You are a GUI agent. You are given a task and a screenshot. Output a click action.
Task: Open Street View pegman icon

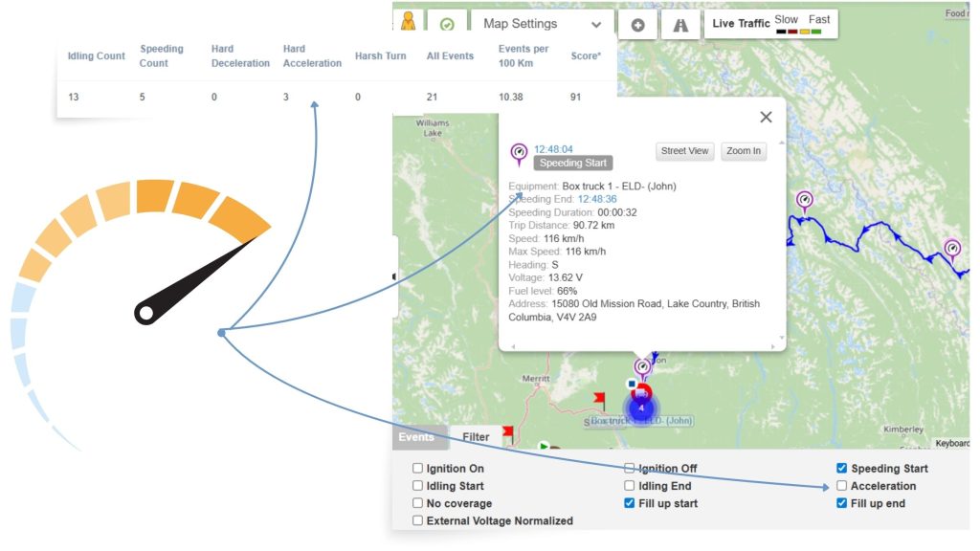[408, 22]
